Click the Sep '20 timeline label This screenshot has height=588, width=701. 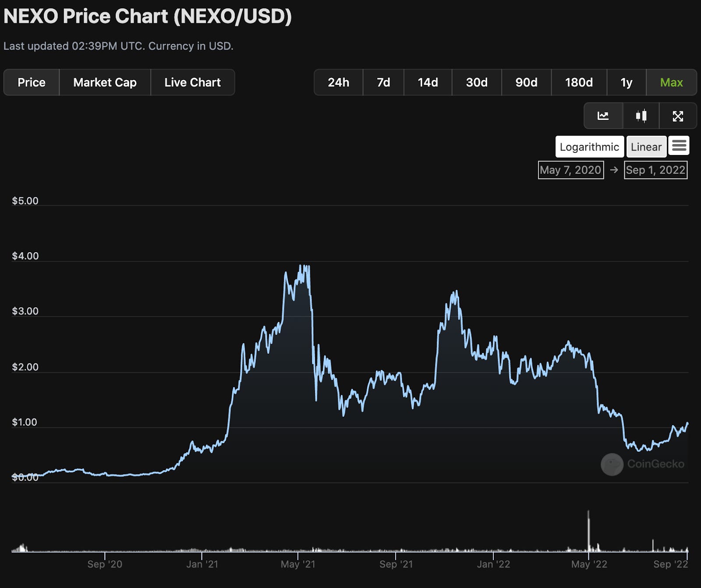(x=105, y=564)
